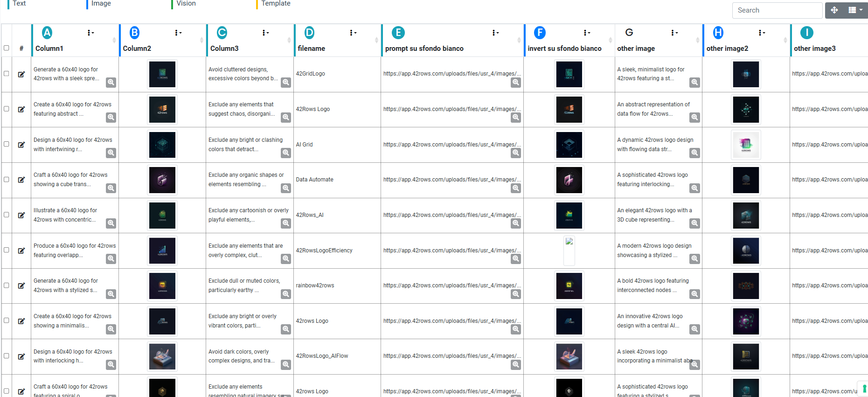Select the Template legend tab
Image resolution: width=868 pixels, height=397 pixels.
pyautogui.click(x=276, y=3)
